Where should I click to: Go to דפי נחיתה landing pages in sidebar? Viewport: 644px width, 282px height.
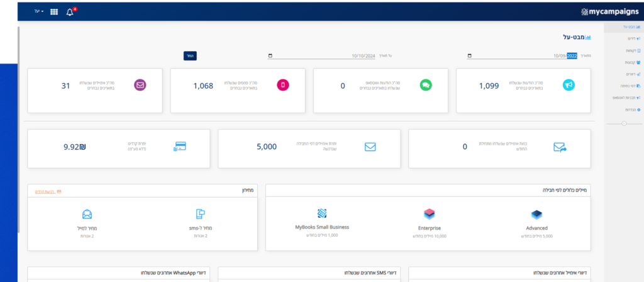(630, 86)
